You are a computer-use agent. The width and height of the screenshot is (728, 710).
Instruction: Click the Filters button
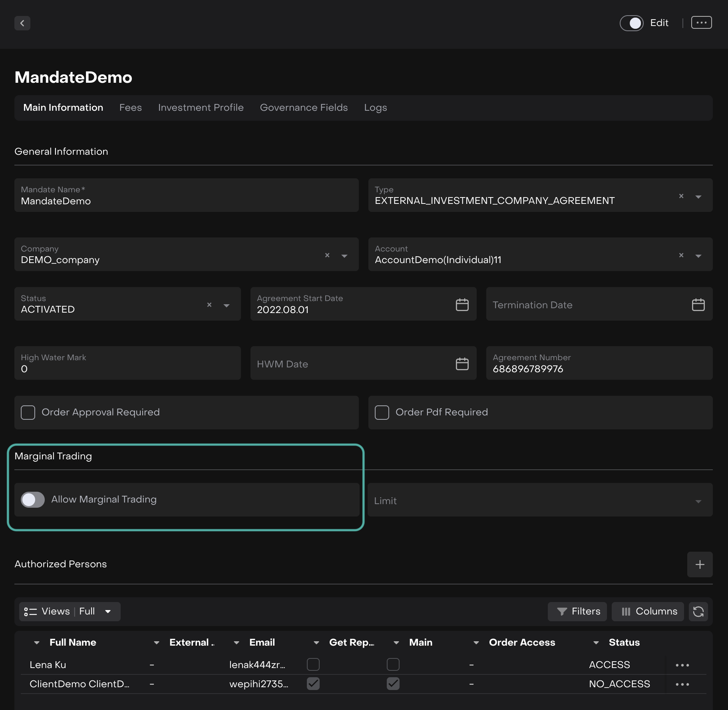click(577, 612)
